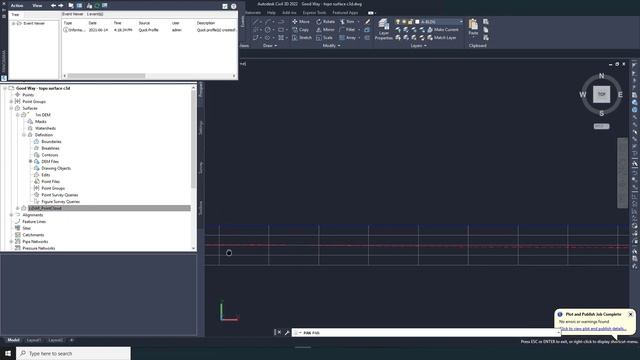Click the Quick Profile source cell in Event Viewer
The height and width of the screenshot is (360, 640).
149,30
